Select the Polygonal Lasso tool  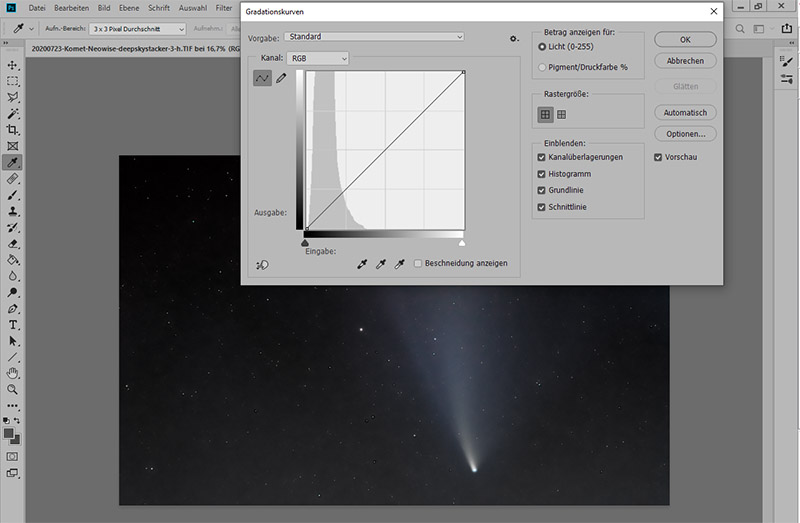[13, 97]
